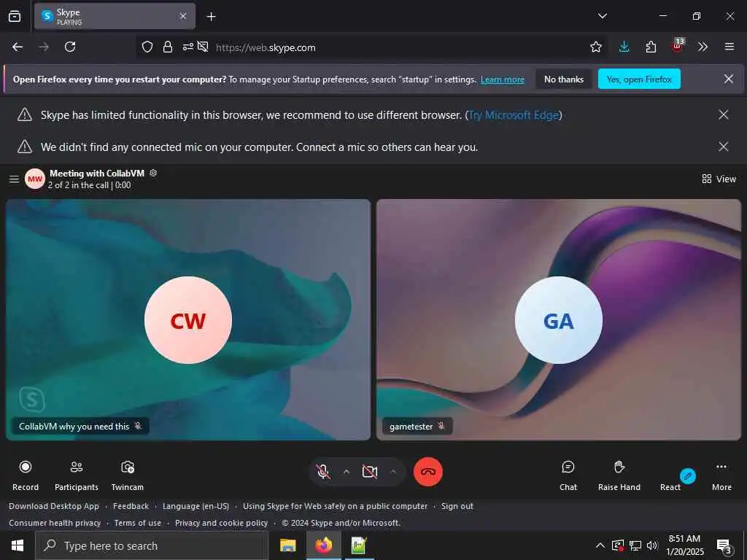This screenshot has width=747, height=560.
Task: Bookmark this page with the star
Action: (595, 47)
